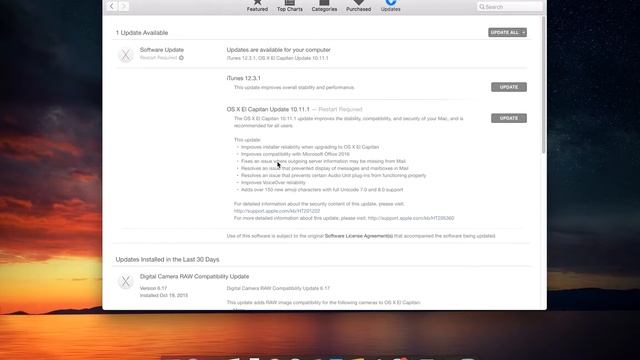Open the Featured tab
The image size is (640, 360).
[257, 6]
